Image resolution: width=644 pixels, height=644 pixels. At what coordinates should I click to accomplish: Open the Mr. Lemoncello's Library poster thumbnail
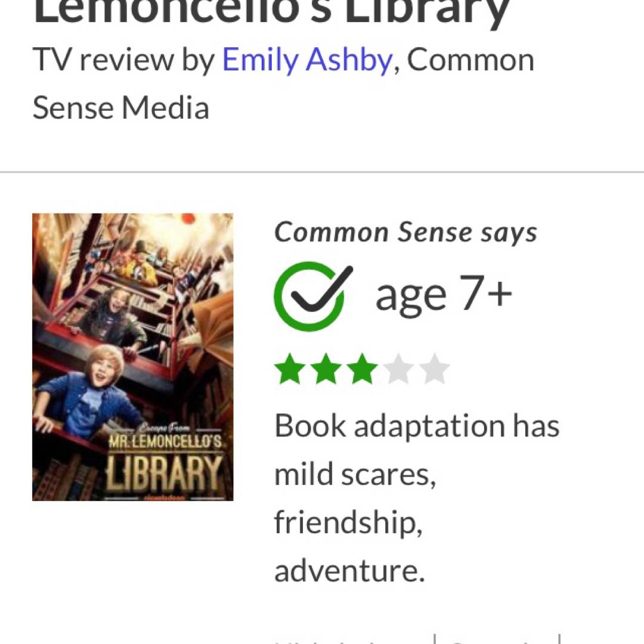point(132,357)
